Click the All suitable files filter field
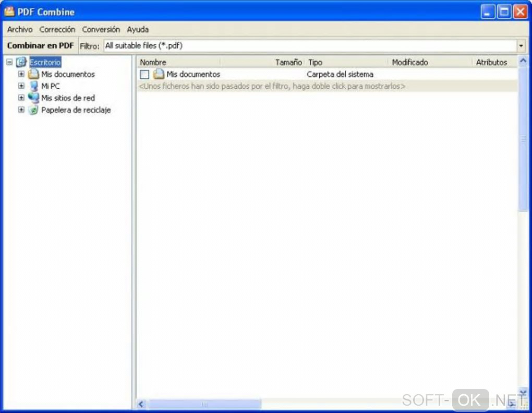The width and height of the screenshot is (532, 413). 310,45
